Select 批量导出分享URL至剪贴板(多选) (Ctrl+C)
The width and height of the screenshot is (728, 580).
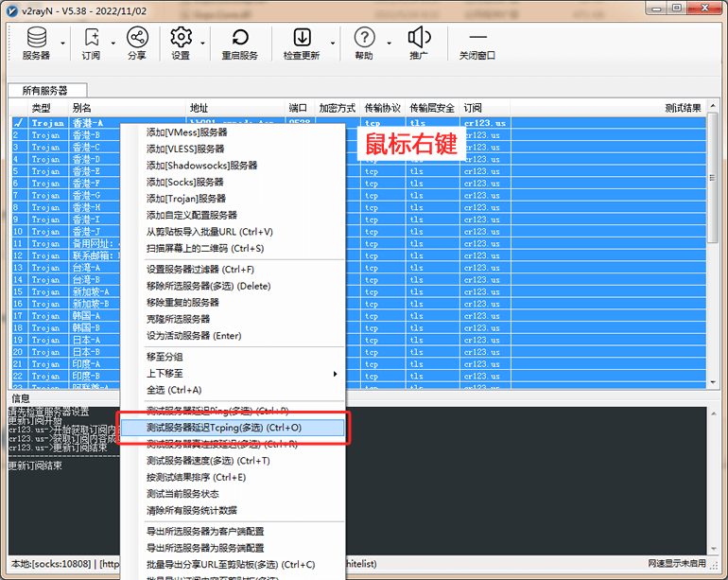(x=233, y=565)
